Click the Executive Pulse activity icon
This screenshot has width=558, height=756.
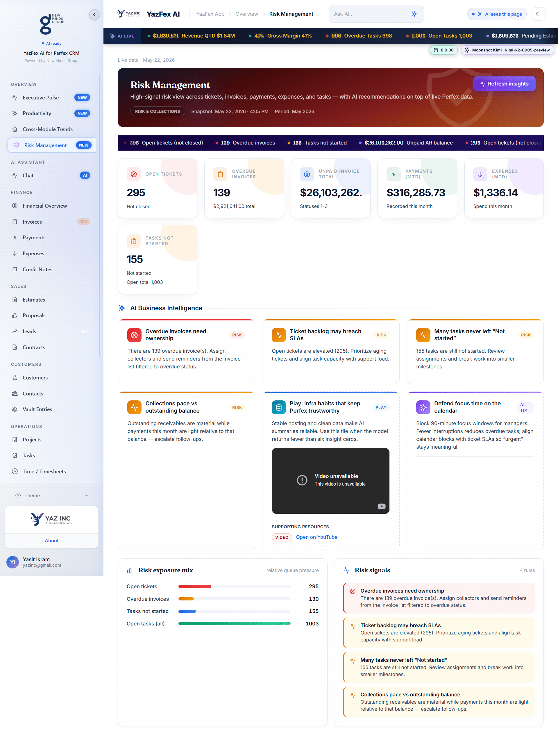(x=15, y=97)
